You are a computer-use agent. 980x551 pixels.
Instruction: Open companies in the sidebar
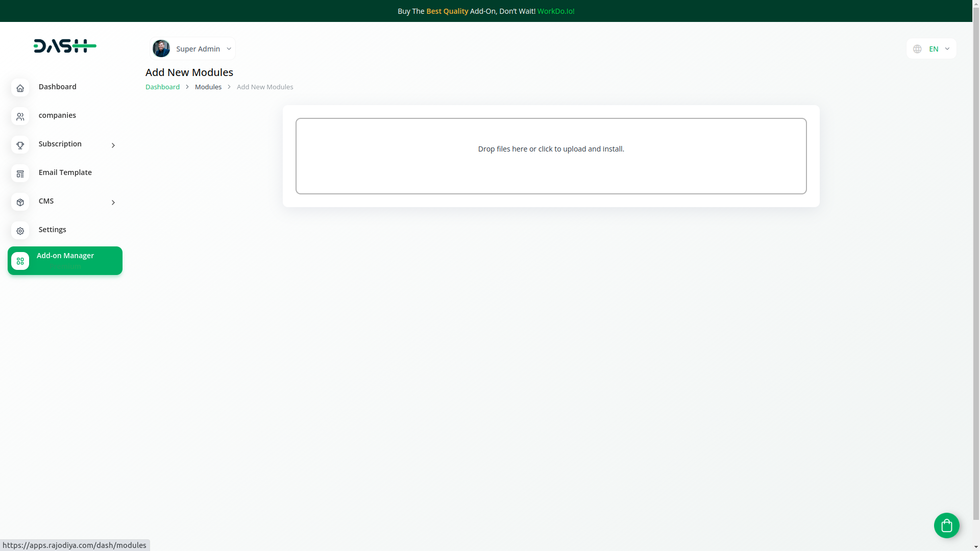click(x=65, y=116)
